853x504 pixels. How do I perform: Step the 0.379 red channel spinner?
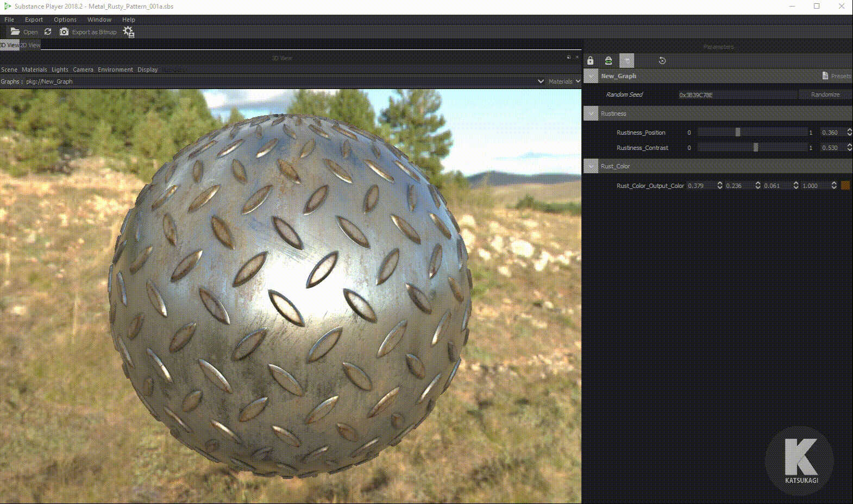point(720,186)
